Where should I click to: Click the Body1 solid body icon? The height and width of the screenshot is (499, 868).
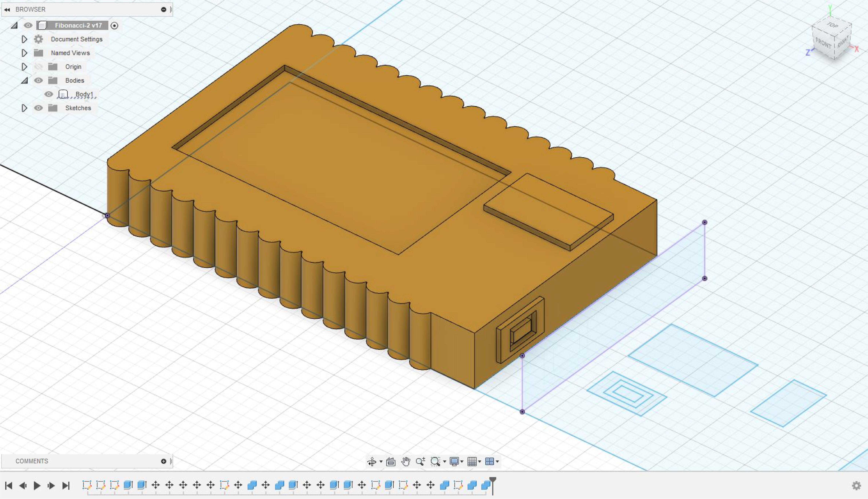pos(63,94)
